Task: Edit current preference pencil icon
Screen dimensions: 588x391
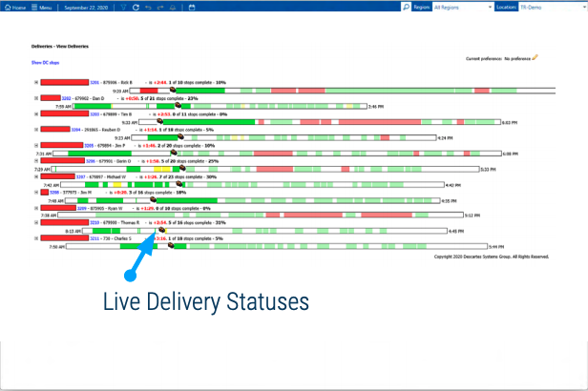Action: pos(535,57)
